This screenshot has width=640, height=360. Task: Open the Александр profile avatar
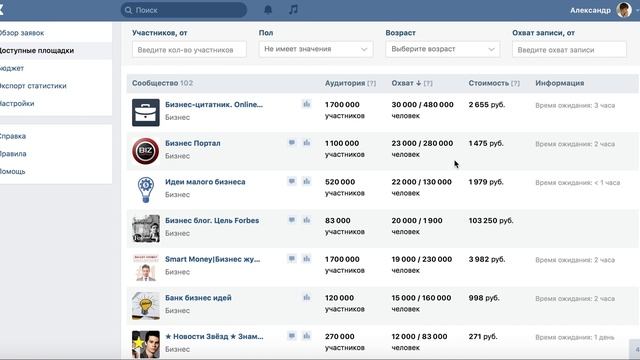[x=624, y=10]
